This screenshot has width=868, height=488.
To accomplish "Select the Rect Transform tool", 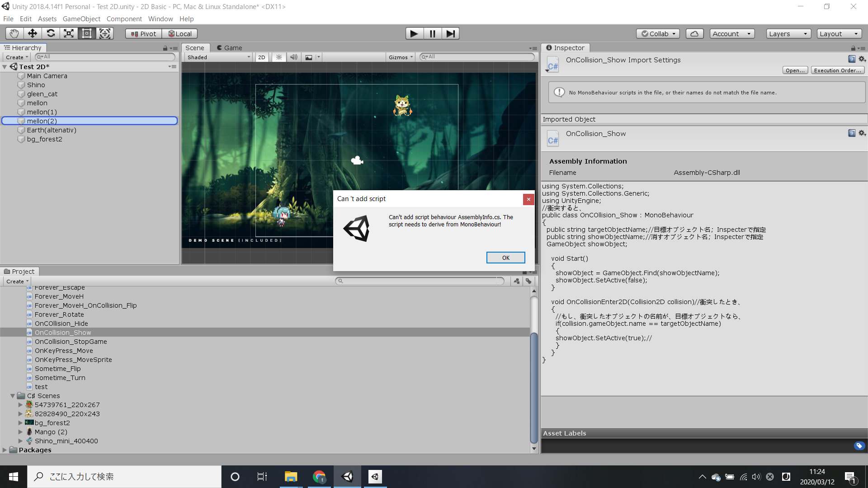I will coord(87,33).
